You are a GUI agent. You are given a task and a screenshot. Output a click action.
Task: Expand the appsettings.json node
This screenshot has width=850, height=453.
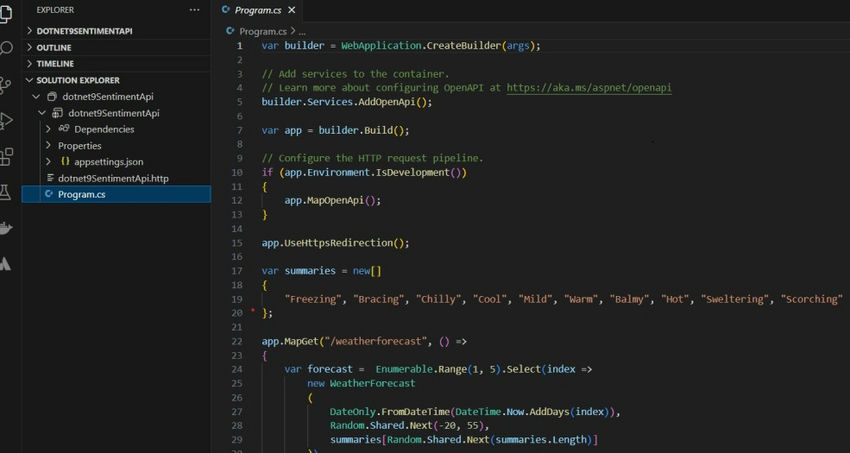[48, 161]
